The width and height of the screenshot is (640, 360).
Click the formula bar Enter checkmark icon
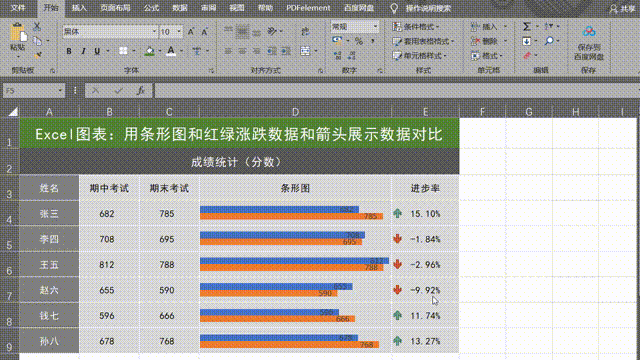tap(118, 91)
